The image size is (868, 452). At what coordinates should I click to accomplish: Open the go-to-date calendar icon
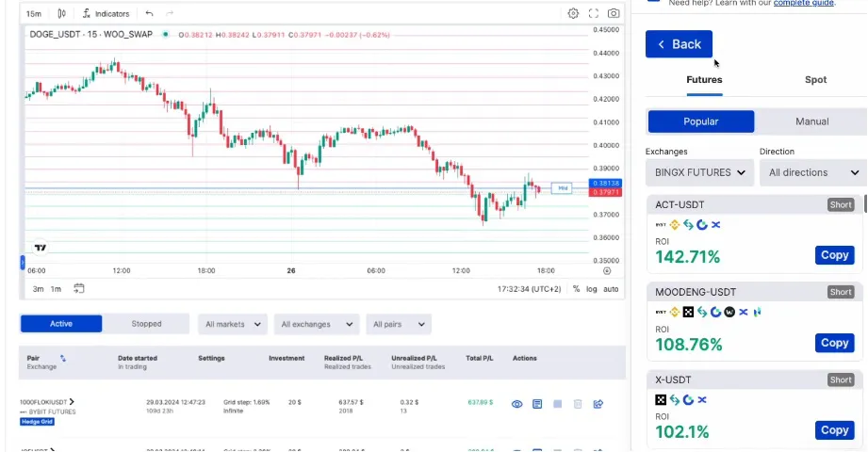click(x=79, y=289)
